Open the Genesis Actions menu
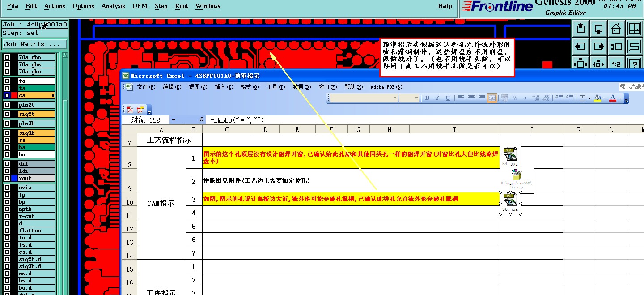644x295 pixels. pos(55,6)
